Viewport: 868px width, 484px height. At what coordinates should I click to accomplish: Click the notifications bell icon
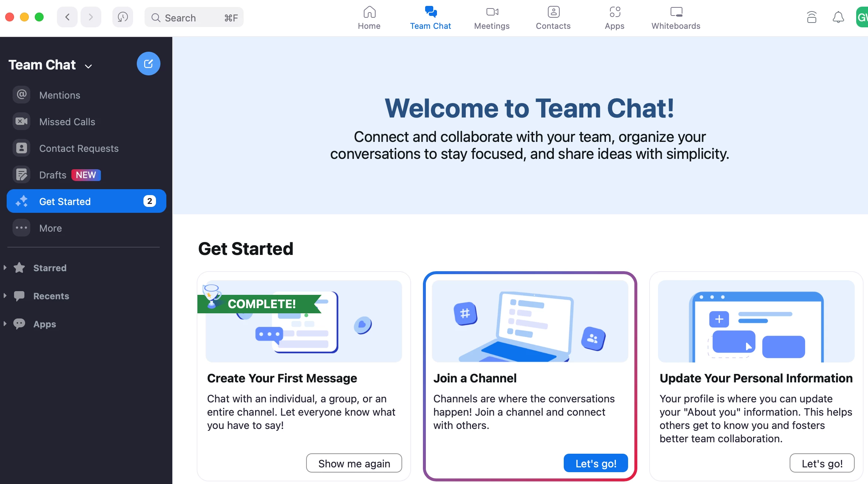pyautogui.click(x=838, y=17)
